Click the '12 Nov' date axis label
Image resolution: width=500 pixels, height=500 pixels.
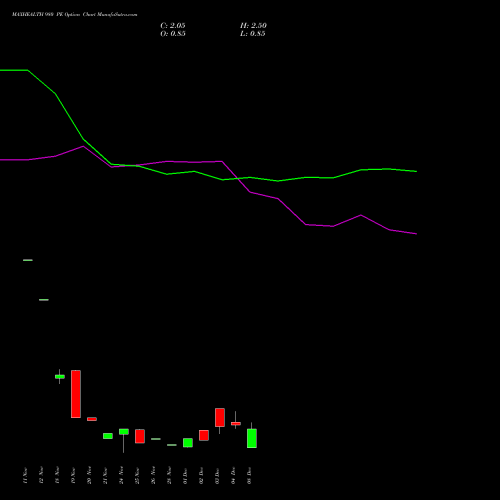pos(41,475)
